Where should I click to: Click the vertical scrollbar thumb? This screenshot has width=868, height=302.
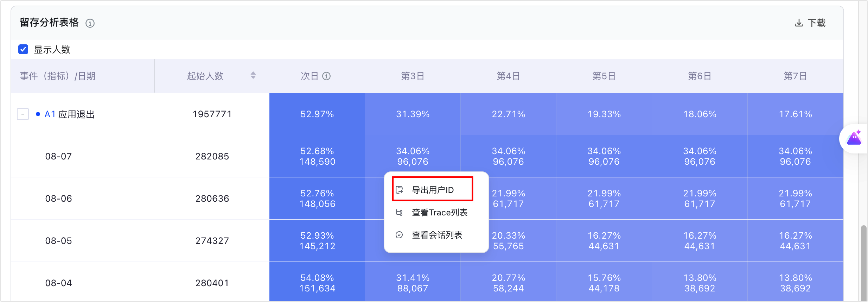pyautogui.click(x=863, y=263)
